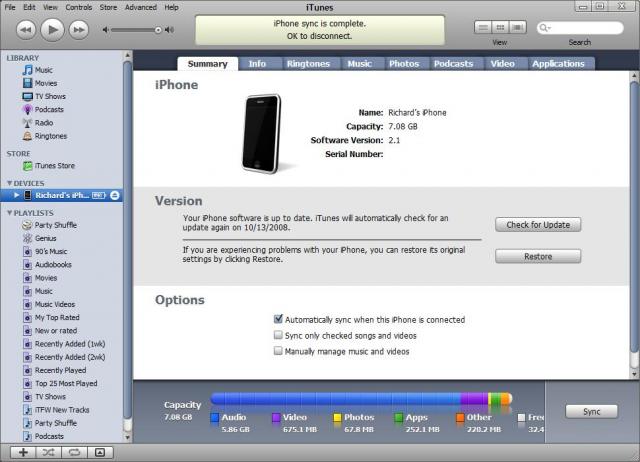Open Movies in the Library
This screenshot has height=462, width=640.
[x=40, y=83]
